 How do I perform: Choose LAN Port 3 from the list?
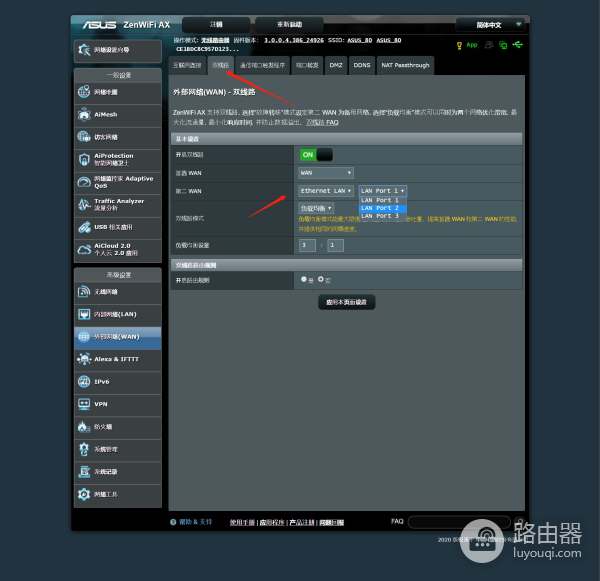[383, 216]
